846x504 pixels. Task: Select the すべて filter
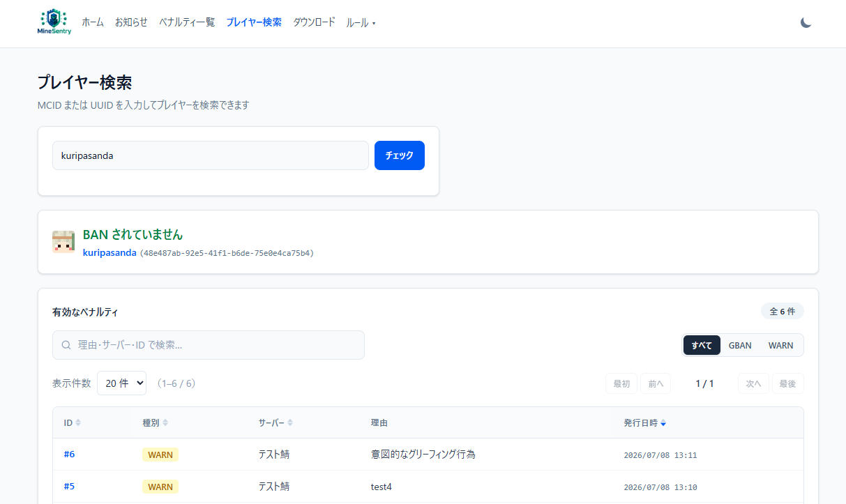702,345
